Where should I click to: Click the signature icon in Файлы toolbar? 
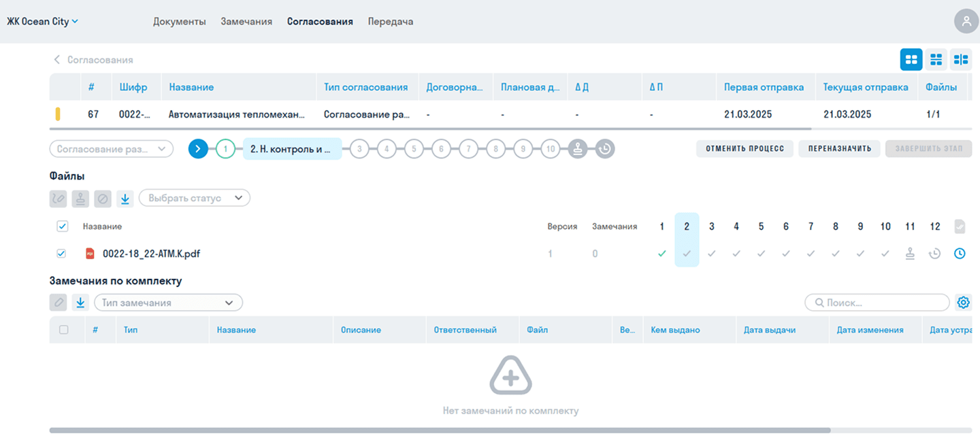(59, 199)
